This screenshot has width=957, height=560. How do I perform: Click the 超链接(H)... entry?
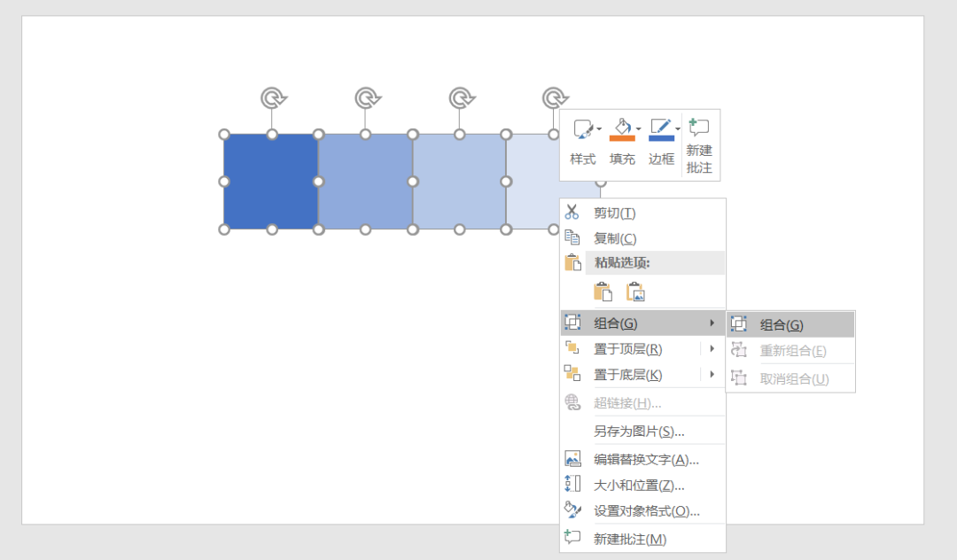642,402
